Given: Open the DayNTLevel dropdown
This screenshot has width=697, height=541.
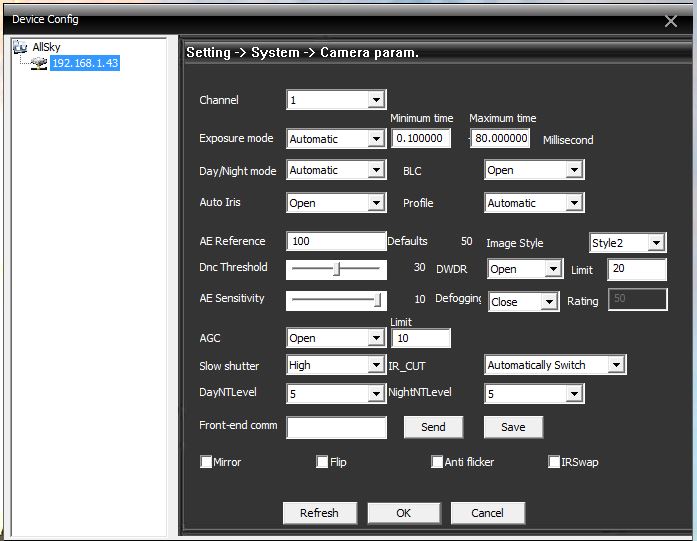Looking at the screenshot, I should [x=336, y=393].
